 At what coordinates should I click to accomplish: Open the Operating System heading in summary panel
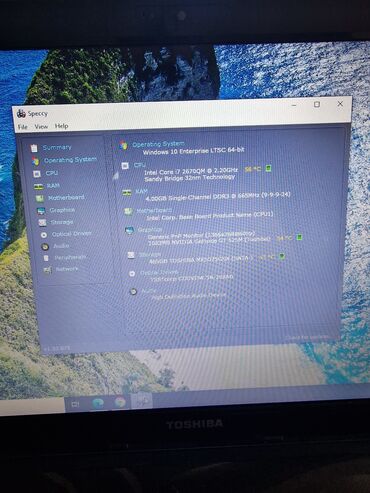(158, 144)
